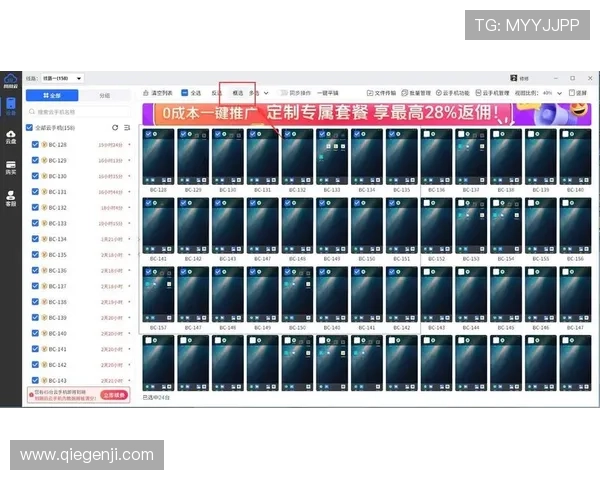Click the red 立即续费 renew button
The width and height of the screenshot is (600, 480).
coord(115,396)
